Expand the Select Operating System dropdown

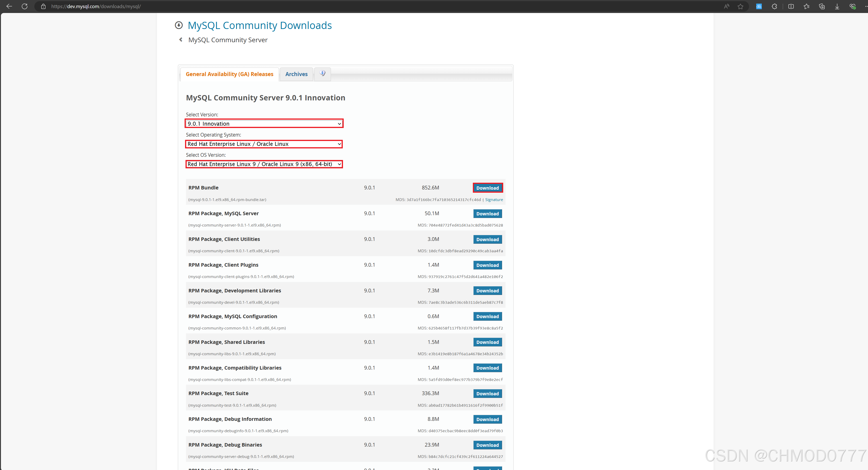(264, 144)
